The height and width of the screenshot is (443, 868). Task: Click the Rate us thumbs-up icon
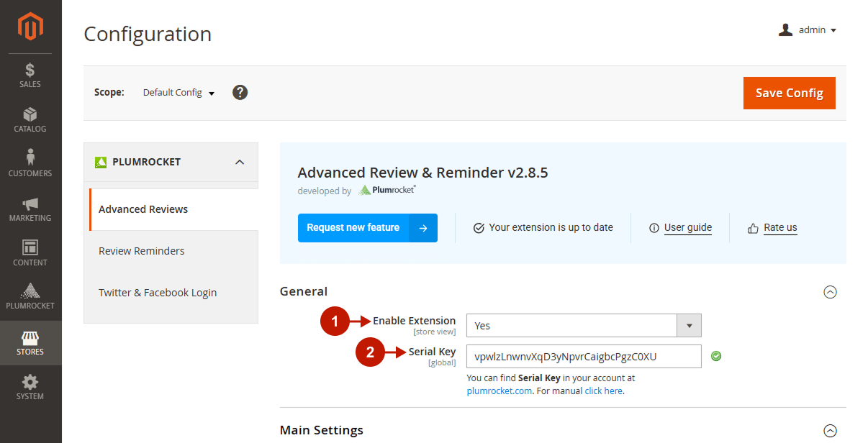pyautogui.click(x=754, y=228)
